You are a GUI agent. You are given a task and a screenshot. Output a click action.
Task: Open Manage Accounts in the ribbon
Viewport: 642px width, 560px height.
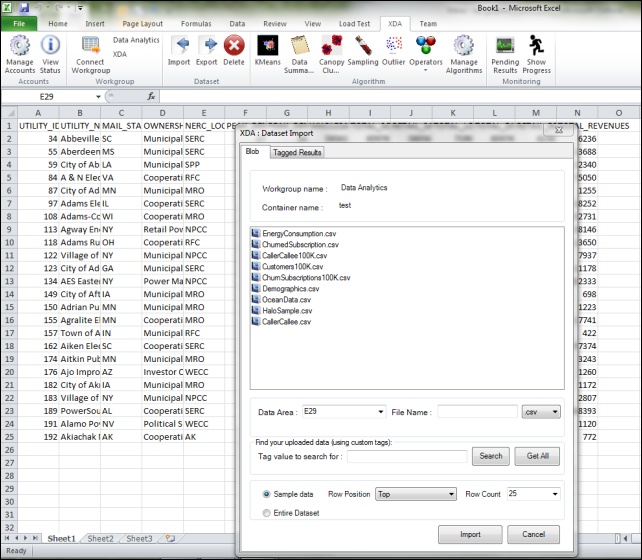[x=20, y=54]
